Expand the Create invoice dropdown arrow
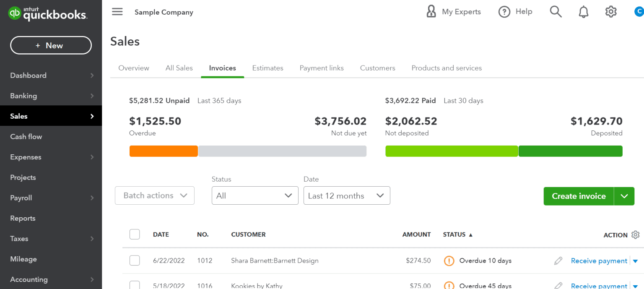 [x=624, y=196]
